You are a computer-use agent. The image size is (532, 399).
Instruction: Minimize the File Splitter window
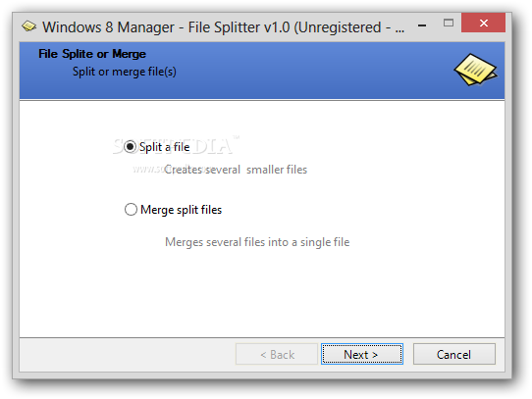(422, 25)
